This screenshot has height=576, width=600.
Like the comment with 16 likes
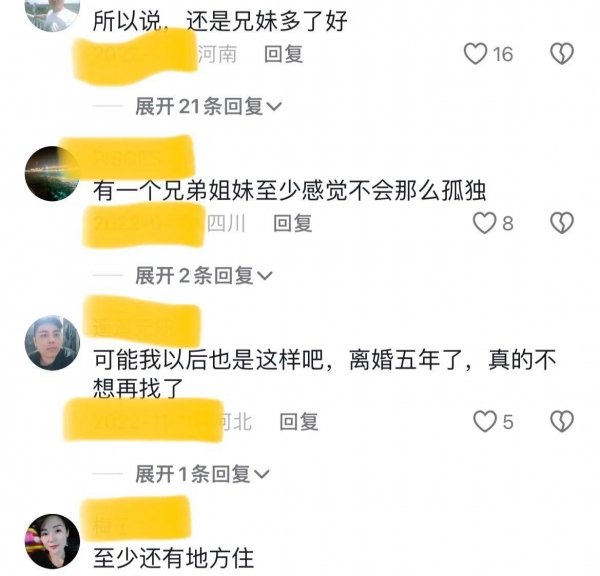pos(475,54)
